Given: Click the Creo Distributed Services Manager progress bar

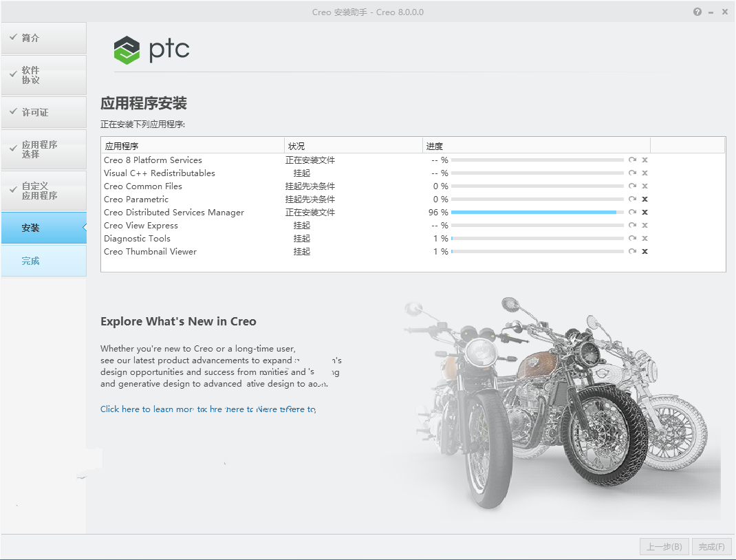Looking at the screenshot, I should tap(537, 212).
